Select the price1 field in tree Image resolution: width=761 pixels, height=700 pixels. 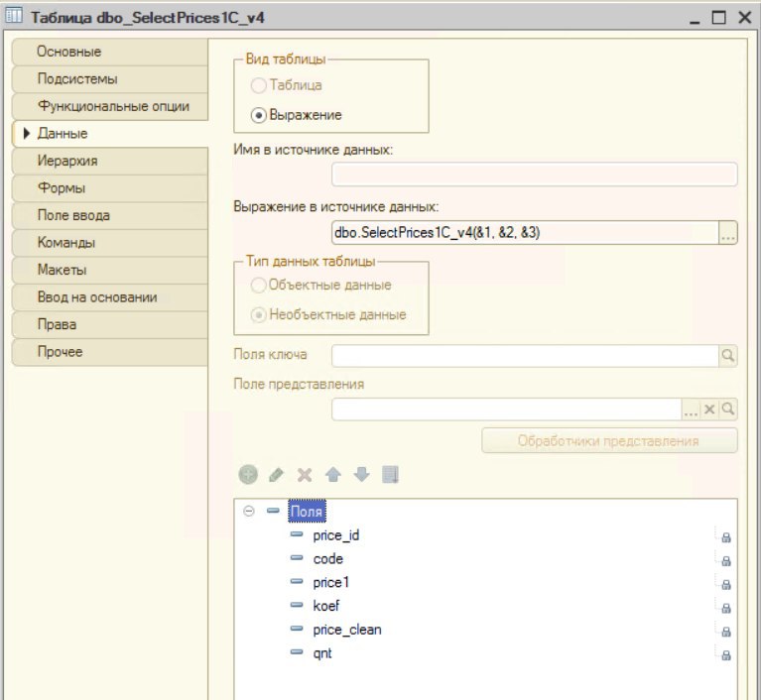coord(331,582)
